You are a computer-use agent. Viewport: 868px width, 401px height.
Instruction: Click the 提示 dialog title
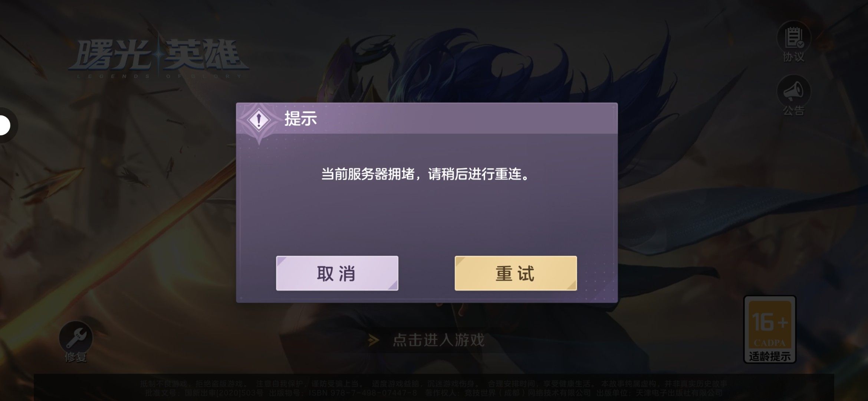coord(300,119)
